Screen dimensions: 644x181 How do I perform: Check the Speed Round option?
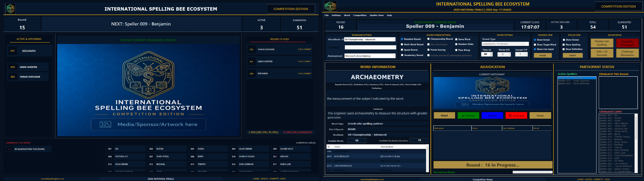(x=402, y=50)
